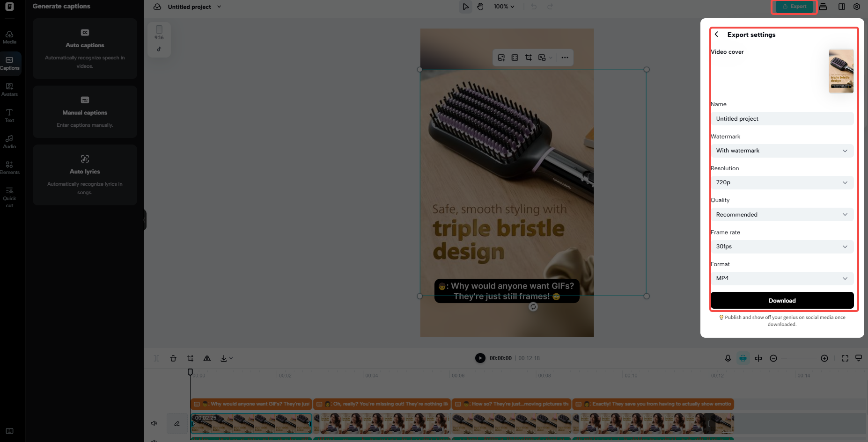This screenshot has height=442, width=868.
Task: Click the microphone record voiceover icon
Action: pos(728,358)
